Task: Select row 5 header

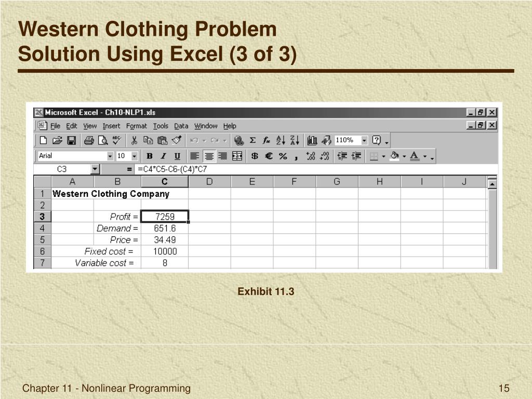Action: click(43, 240)
